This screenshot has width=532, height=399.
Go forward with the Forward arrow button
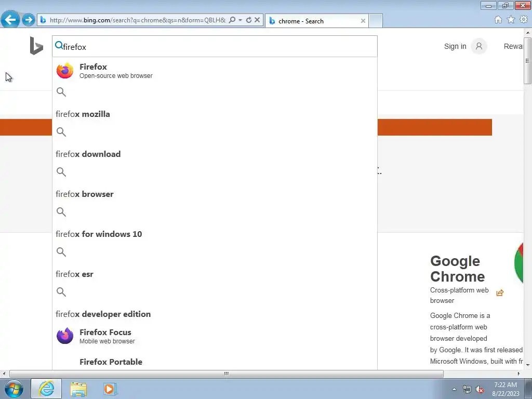click(29, 20)
